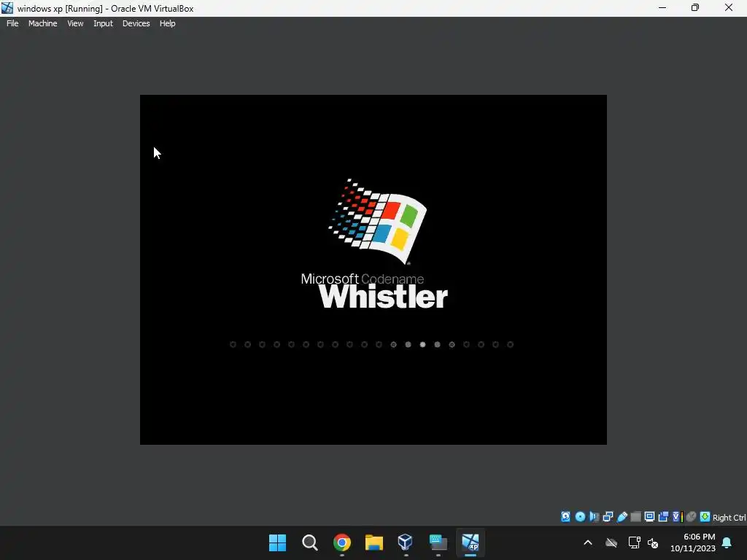Switch to Google Chrome in taskbar
This screenshot has height=560, width=747.
pyautogui.click(x=342, y=542)
